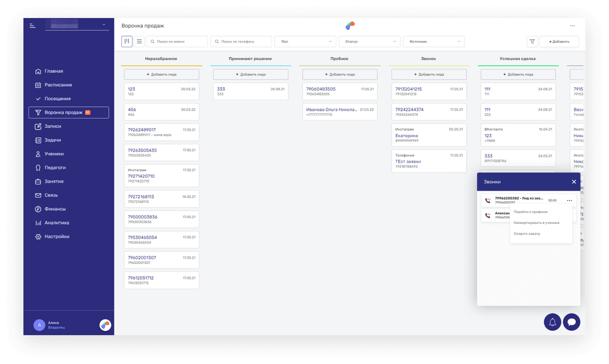The width and height of the screenshot is (609, 364).
Task: Add a lead in the Пробное column
Action: (340, 74)
